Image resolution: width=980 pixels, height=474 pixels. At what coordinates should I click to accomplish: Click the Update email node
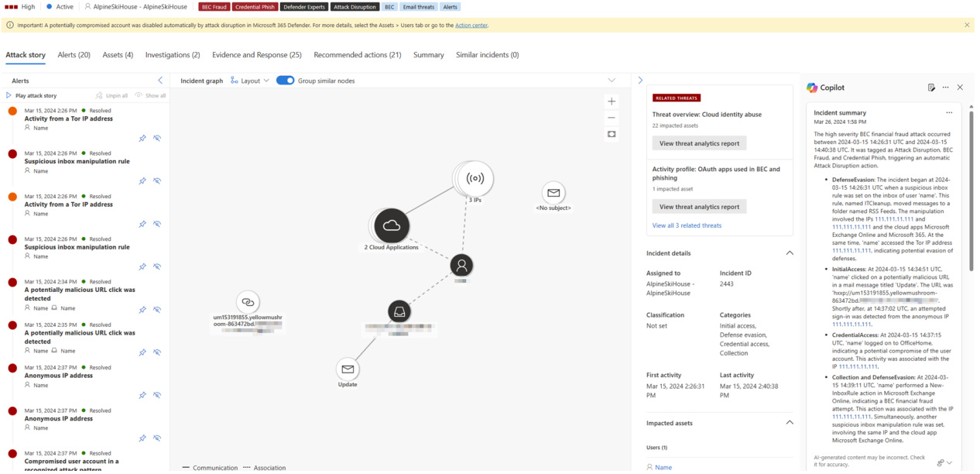pos(348,369)
